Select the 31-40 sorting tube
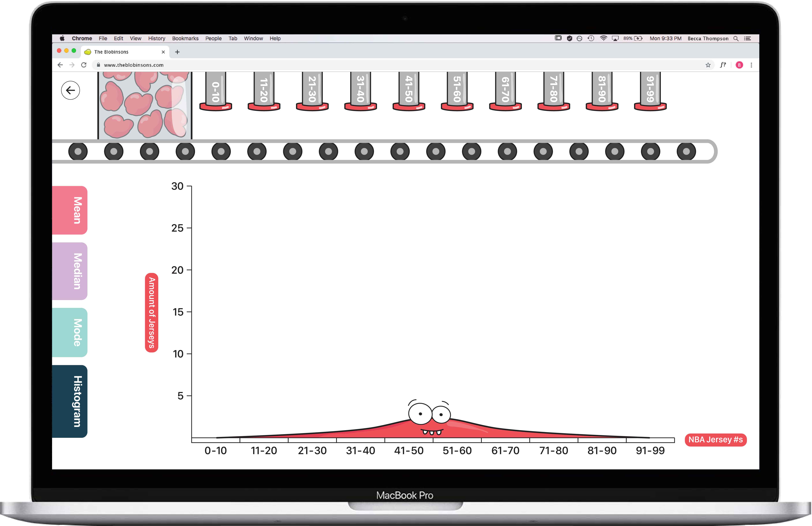812x526 pixels. (361, 91)
